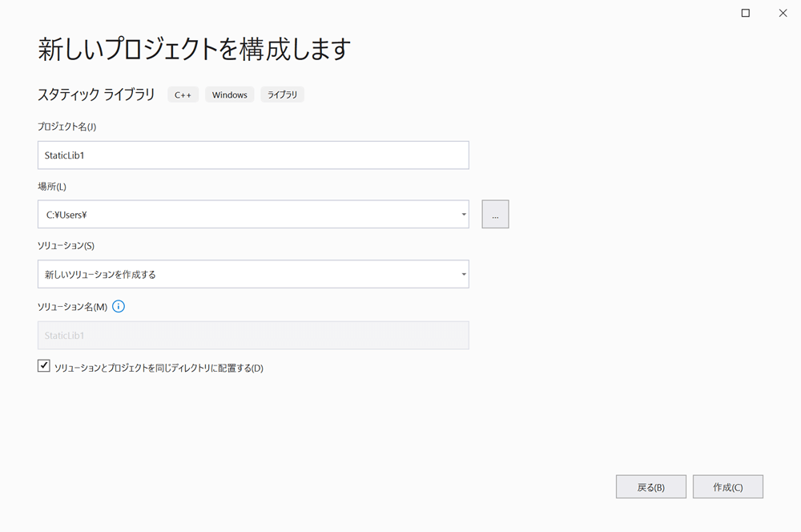Click the C++ tag
The height and width of the screenshot is (532, 801).
click(x=183, y=95)
